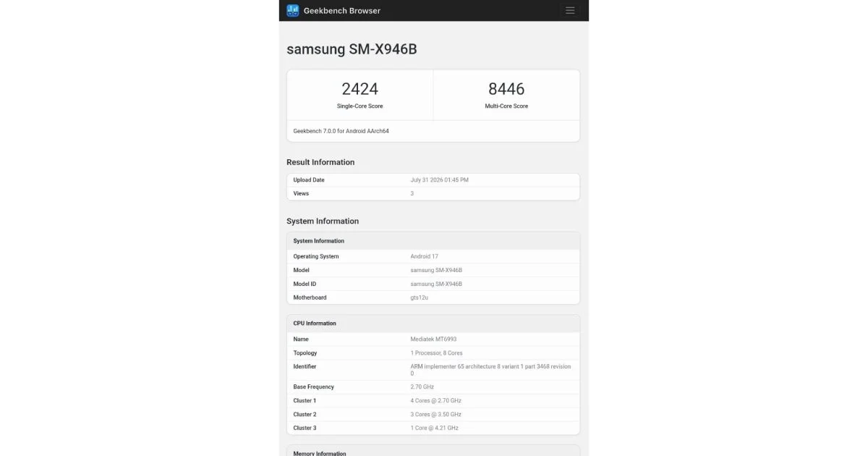Click the Upload Date row label
The height and width of the screenshot is (456, 868).
coord(309,180)
